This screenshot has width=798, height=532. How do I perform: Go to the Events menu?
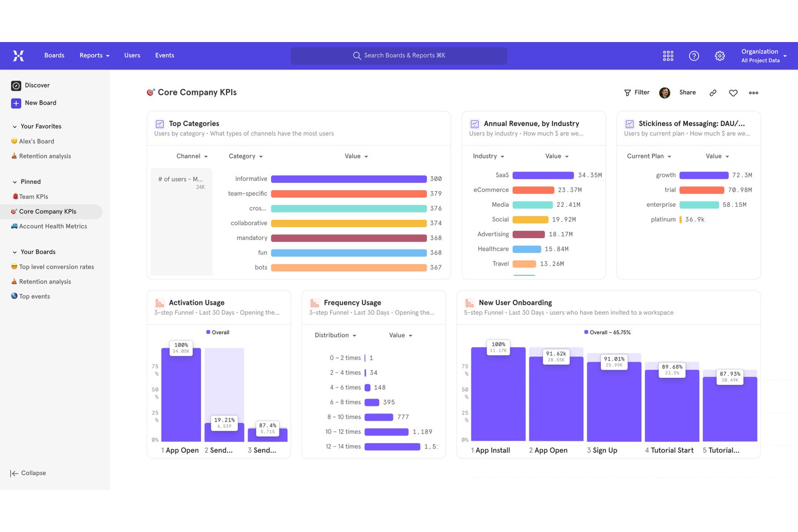point(164,56)
